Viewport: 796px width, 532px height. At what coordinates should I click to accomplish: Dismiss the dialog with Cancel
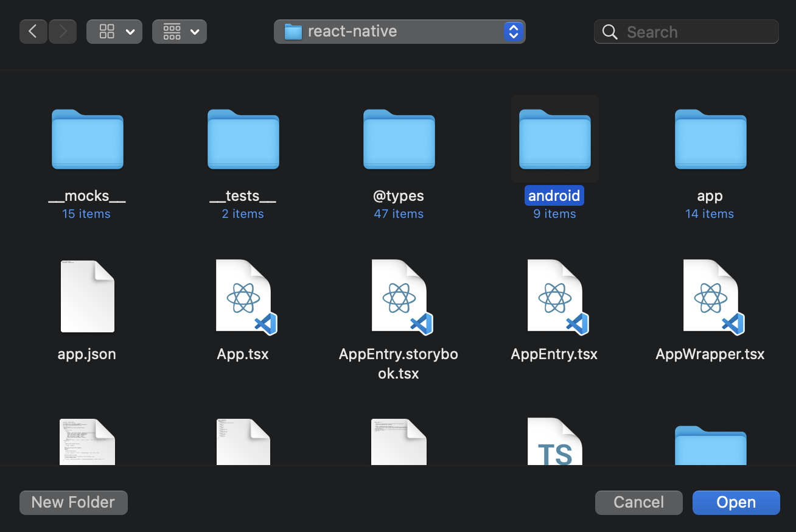point(639,502)
